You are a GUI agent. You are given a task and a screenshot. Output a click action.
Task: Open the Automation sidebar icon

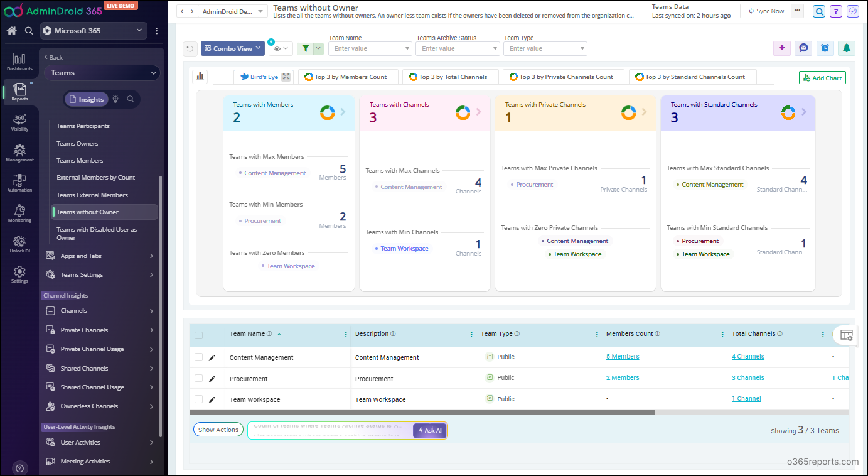(x=19, y=183)
